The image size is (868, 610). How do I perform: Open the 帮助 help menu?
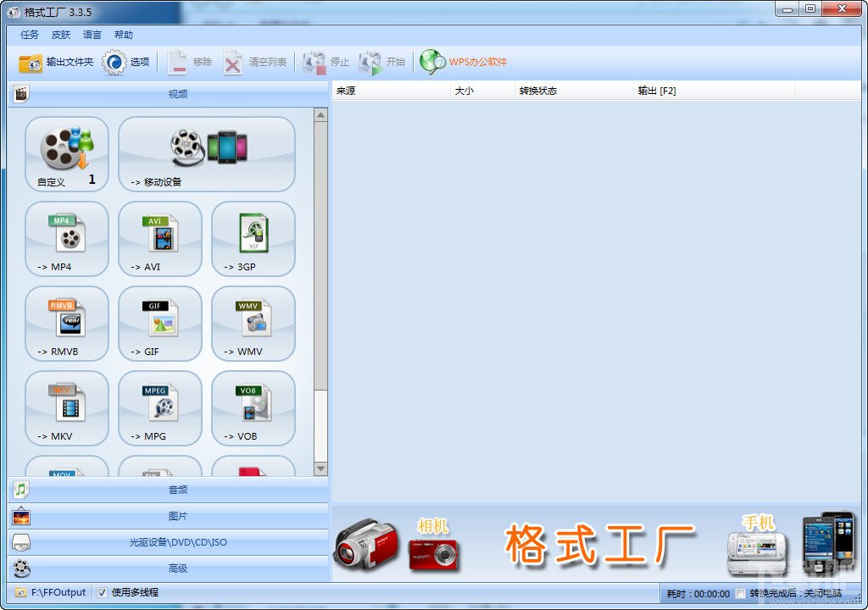(x=124, y=35)
